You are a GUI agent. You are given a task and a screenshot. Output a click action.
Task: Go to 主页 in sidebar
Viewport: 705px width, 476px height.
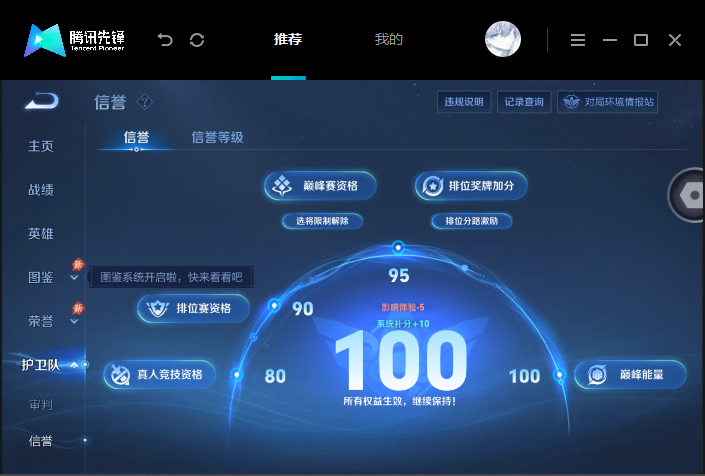tap(41, 146)
